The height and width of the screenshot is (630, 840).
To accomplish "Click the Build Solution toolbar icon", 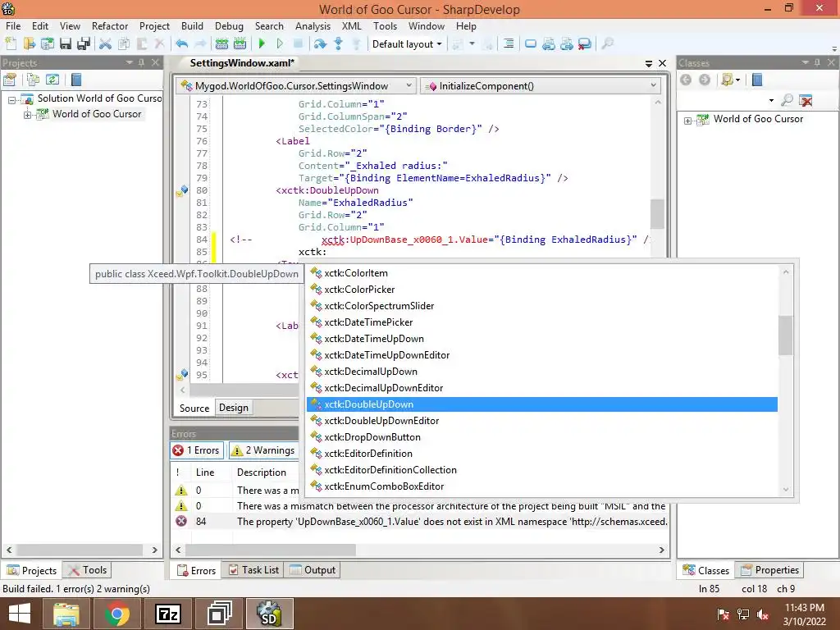I will [x=221, y=44].
